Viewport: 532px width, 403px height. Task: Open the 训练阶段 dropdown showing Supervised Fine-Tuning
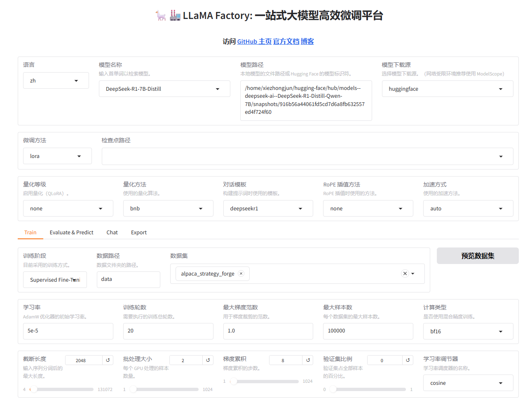pyautogui.click(x=55, y=280)
